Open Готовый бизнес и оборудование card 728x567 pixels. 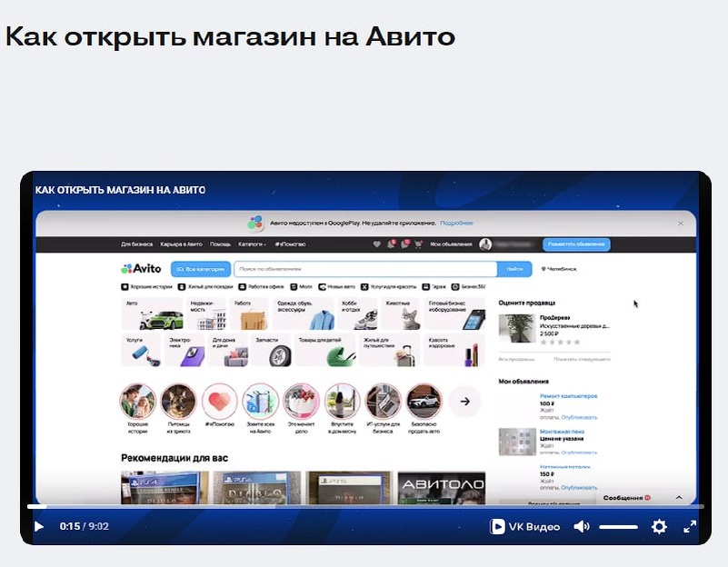click(455, 313)
